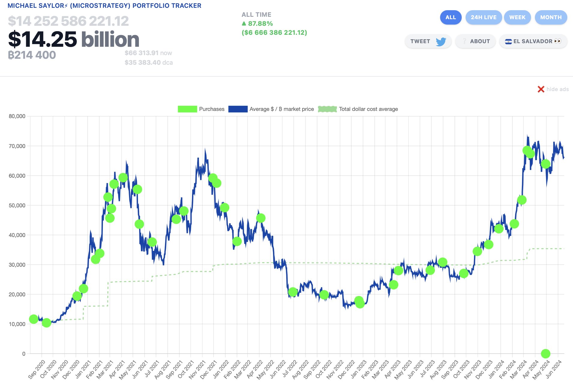Click the eyes emoji in El Salvador button
The image size is (573, 392).
click(x=558, y=41)
